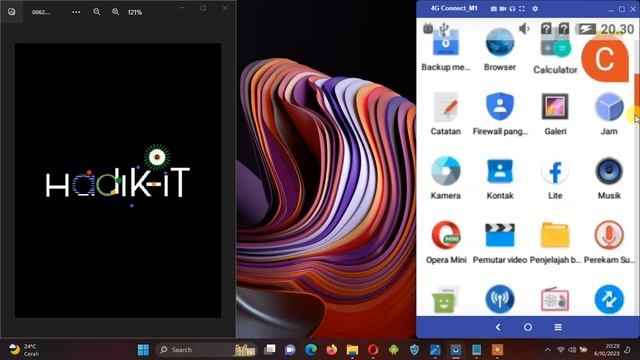Screen dimensions: 640x360
Task: Start recording with the video camera icon
Action: (503, 9)
